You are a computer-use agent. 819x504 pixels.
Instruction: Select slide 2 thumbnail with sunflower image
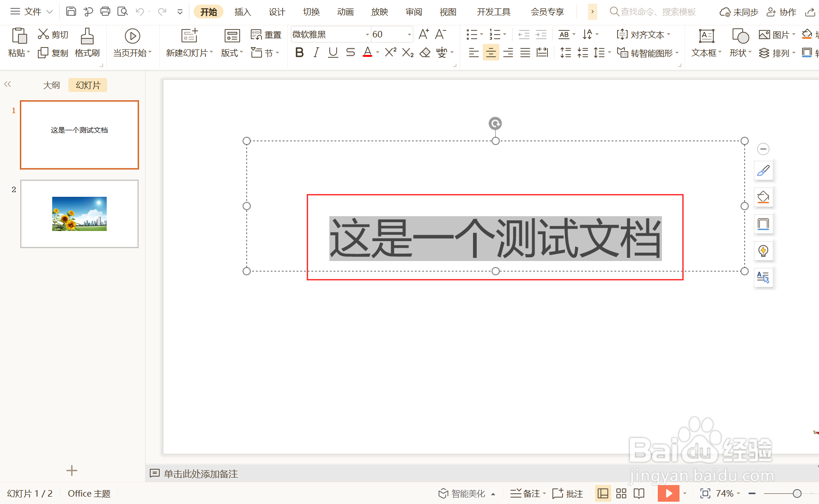(x=79, y=214)
